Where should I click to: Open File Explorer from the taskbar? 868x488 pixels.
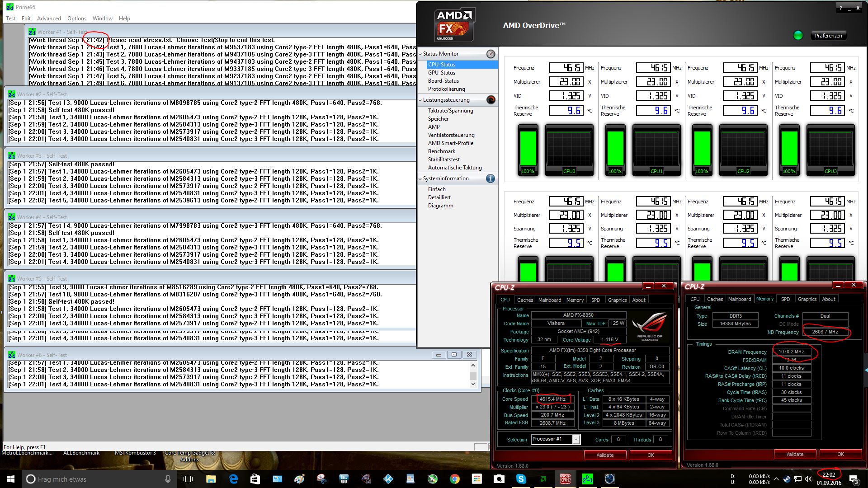211,479
